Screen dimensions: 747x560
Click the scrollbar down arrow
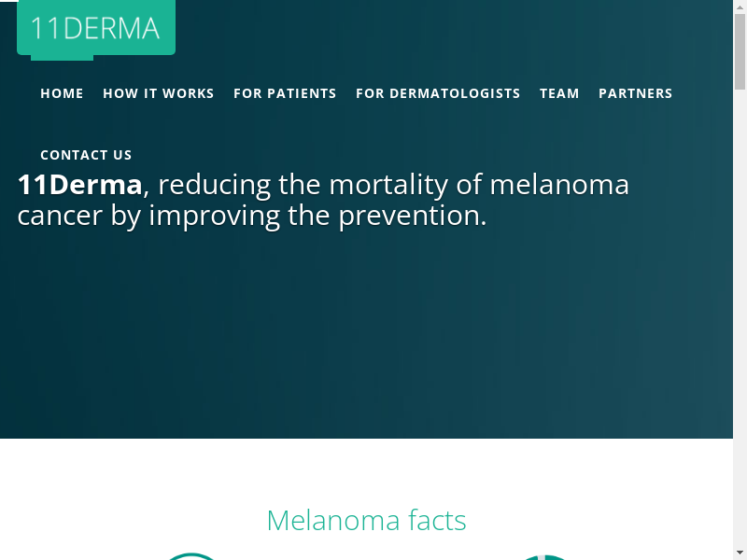[740, 553]
